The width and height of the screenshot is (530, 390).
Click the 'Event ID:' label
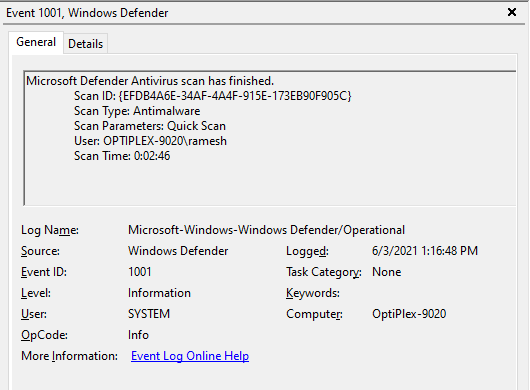coord(44,272)
